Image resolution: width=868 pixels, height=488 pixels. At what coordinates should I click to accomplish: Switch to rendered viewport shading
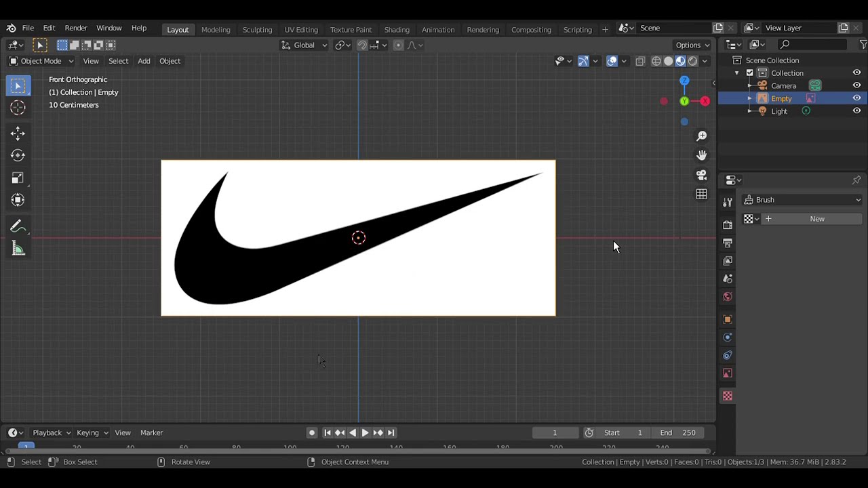point(692,61)
